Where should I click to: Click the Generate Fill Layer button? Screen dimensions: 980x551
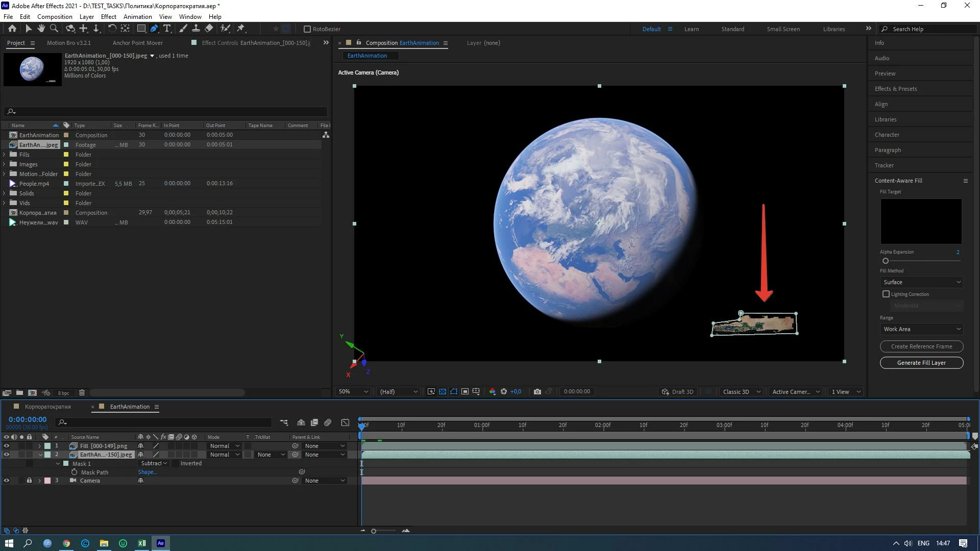click(921, 363)
